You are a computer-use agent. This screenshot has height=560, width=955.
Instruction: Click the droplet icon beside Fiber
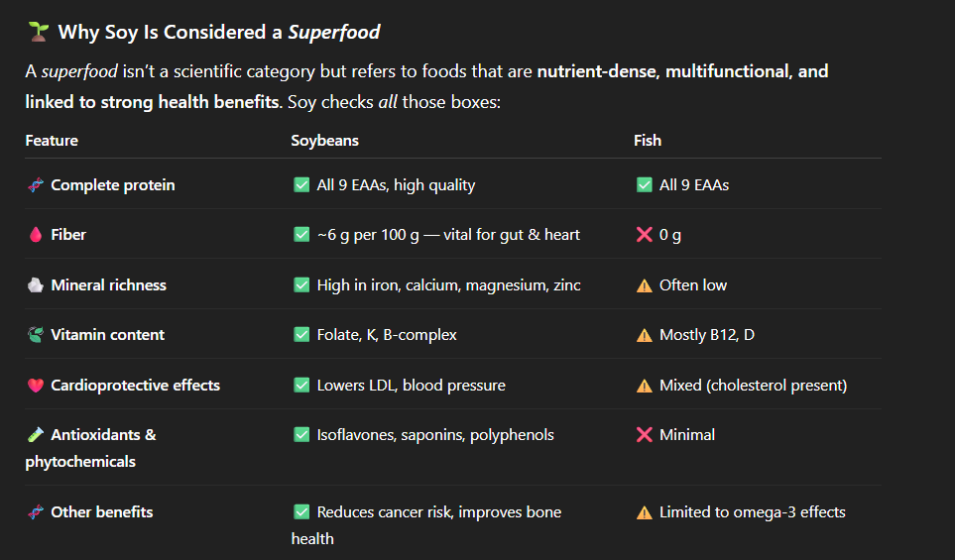pos(36,235)
